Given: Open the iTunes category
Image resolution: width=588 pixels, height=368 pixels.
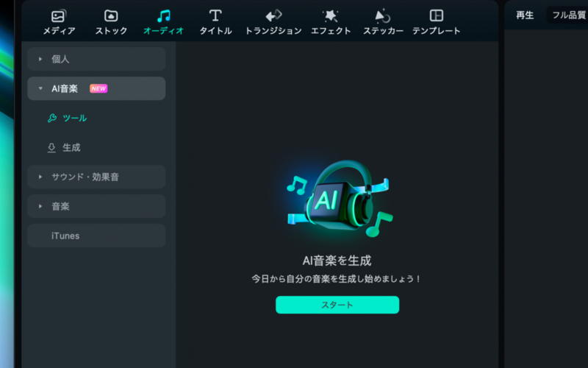Looking at the screenshot, I should 96,236.
